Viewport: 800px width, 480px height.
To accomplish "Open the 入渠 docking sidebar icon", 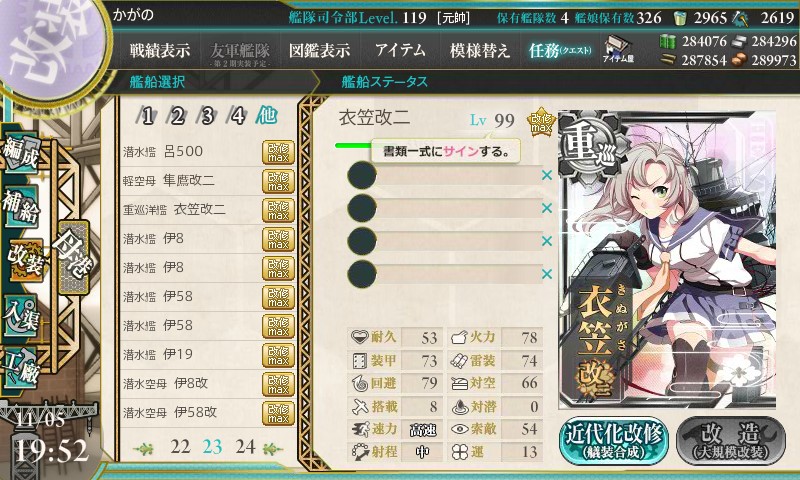I will [21, 315].
